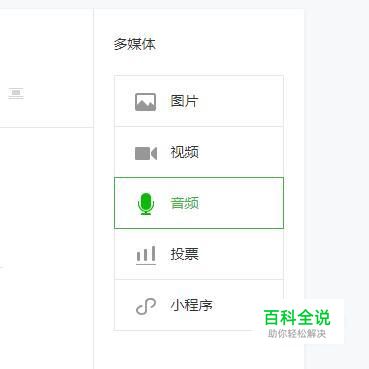The image size is (369, 369).
Task: Click blank space right of 视频 label
Action: tap(240, 152)
